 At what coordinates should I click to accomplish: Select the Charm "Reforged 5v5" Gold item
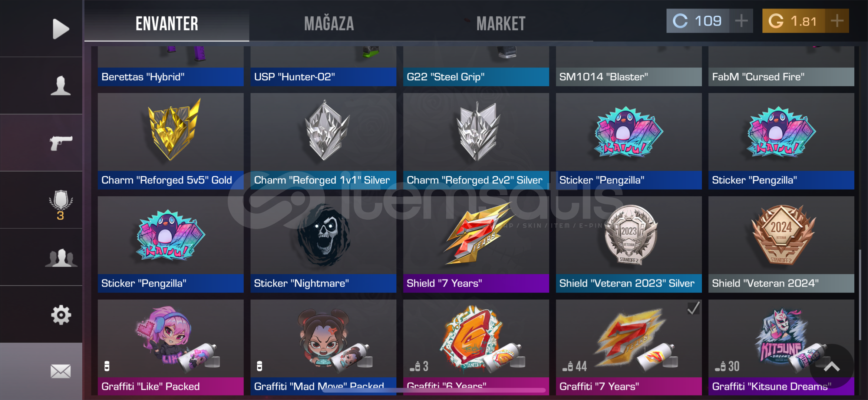(171, 141)
